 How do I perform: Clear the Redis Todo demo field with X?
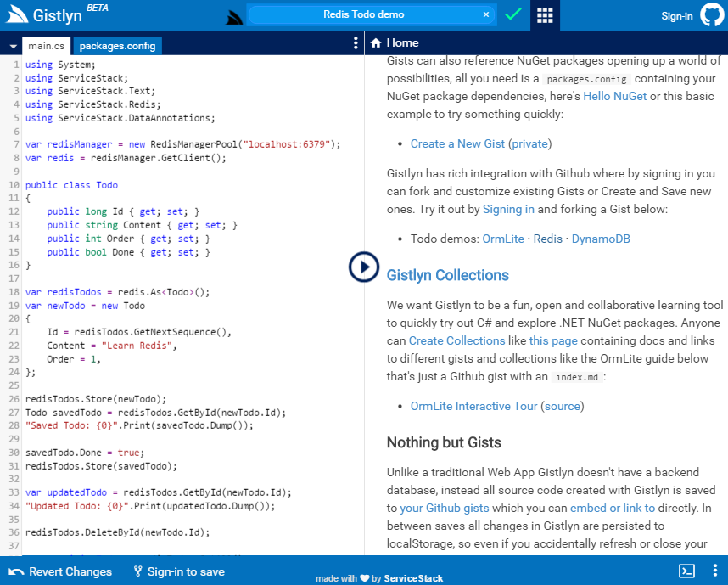(486, 14)
